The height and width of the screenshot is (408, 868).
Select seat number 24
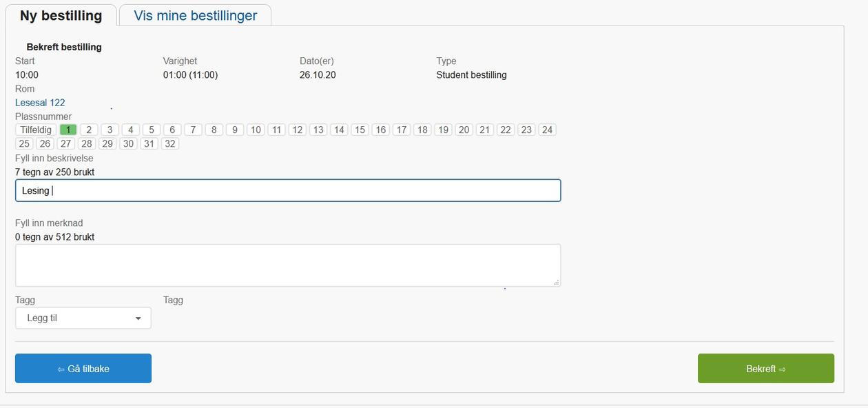(547, 130)
